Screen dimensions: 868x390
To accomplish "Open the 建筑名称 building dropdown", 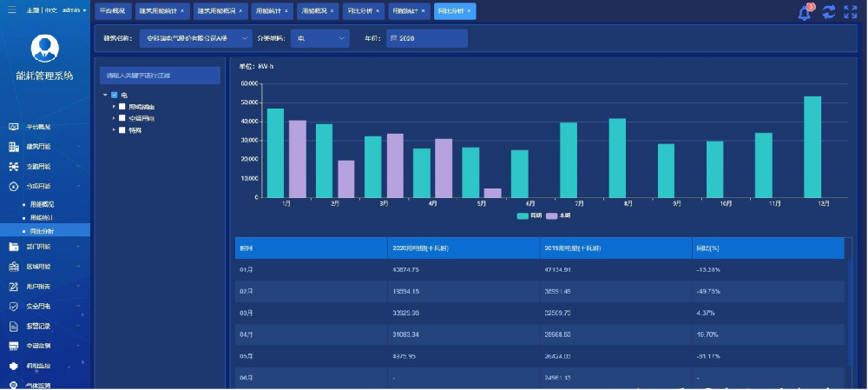I will click(x=195, y=38).
